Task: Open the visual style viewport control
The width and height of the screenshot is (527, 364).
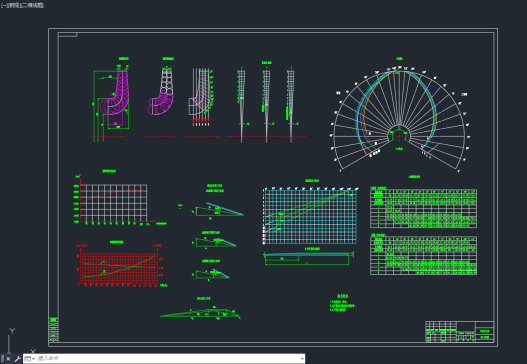Action: [33, 5]
